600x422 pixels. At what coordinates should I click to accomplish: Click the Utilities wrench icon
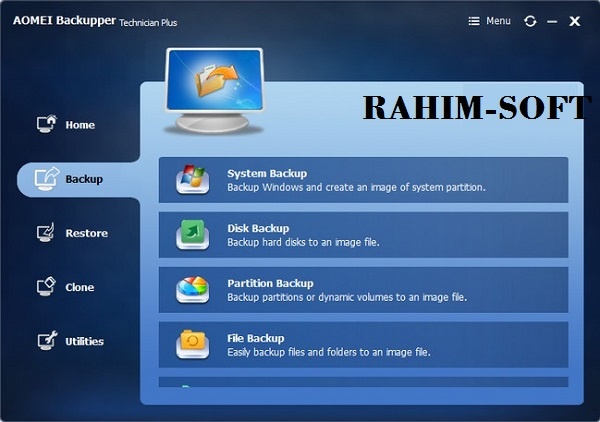(47, 341)
